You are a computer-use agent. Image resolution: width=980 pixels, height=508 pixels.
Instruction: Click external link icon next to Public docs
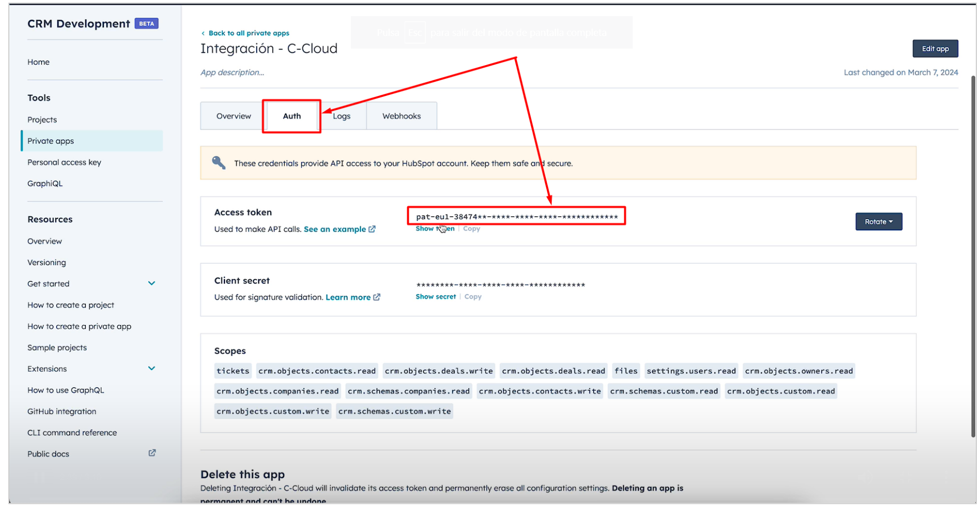(x=152, y=453)
